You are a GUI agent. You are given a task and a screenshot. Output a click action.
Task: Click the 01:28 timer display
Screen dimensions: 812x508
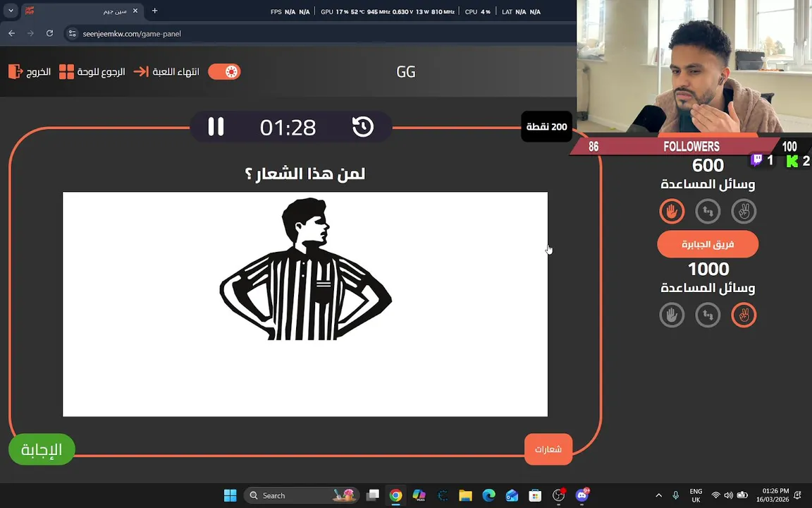288,128
